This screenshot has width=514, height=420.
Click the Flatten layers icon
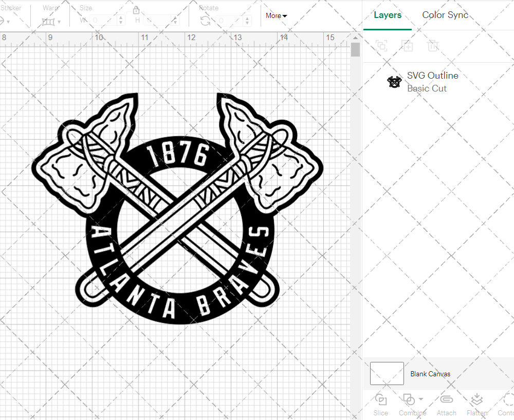(476, 400)
